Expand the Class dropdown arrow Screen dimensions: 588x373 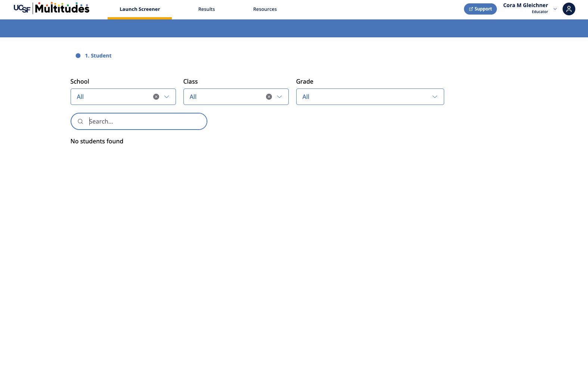click(279, 97)
